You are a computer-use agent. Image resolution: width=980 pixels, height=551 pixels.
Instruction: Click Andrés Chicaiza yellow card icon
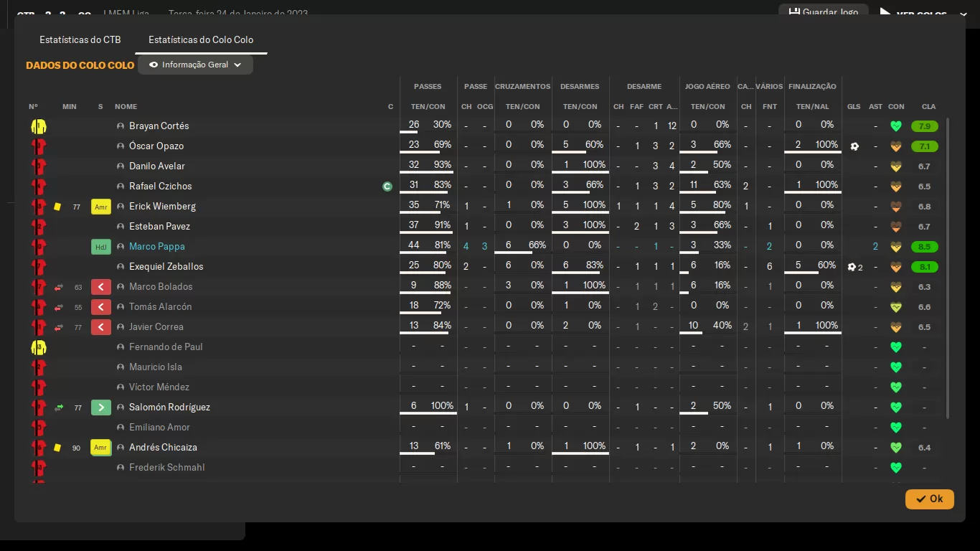coord(57,448)
